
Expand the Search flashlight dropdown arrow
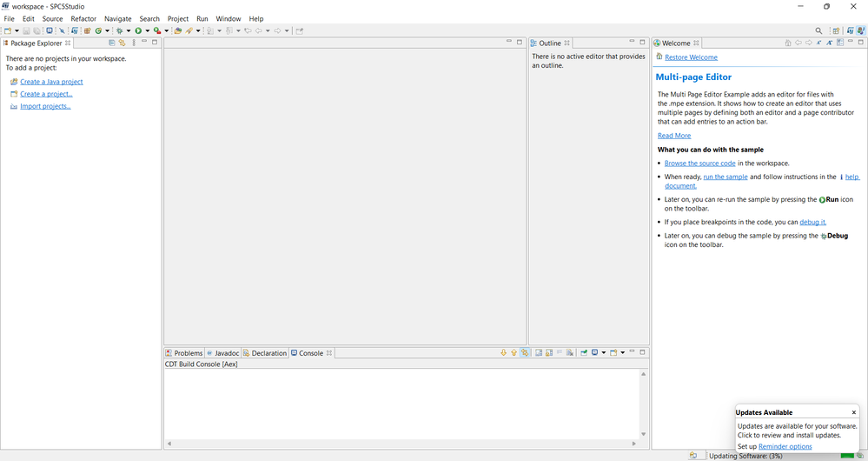click(198, 31)
